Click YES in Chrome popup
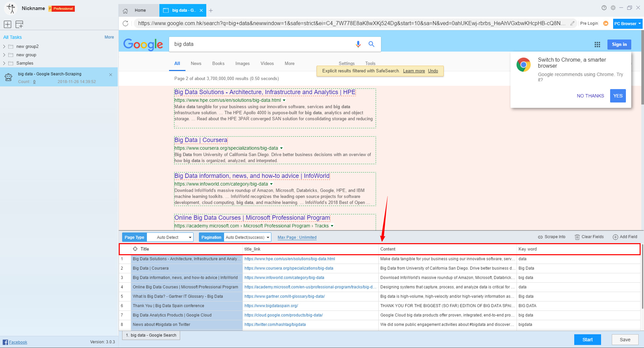The height and width of the screenshot is (348, 644). click(x=618, y=96)
